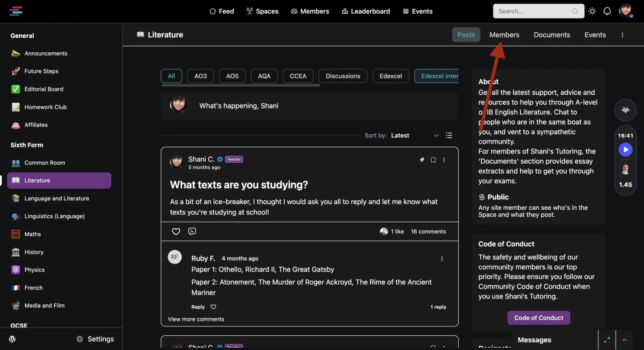Image resolution: width=644 pixels, height=350 pixels.
Task: Expand the Messages panel with the chevron
Action: [x=625, y=340]
